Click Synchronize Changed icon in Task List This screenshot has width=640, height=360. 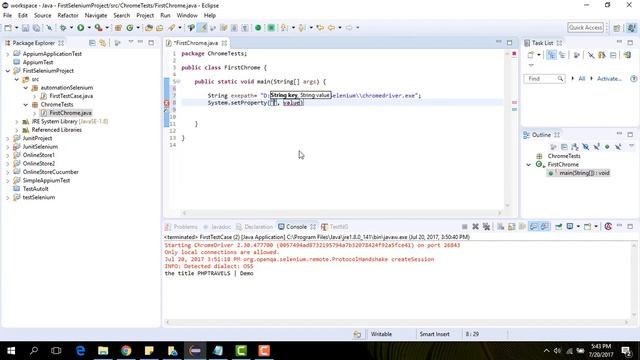(627, 55)
